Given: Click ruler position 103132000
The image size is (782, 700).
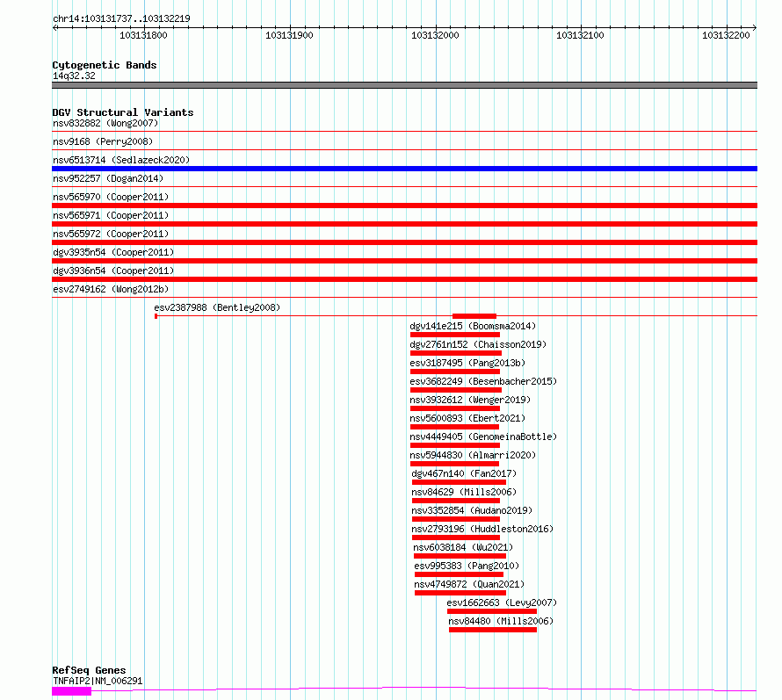Looking at the screenshot, I should pos(435,35).
